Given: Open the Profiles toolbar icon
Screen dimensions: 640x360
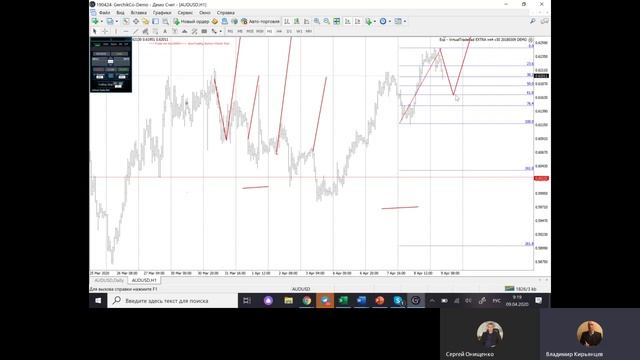Looking at the screenshot, I should pyautogui.click(x=110, y=21).
